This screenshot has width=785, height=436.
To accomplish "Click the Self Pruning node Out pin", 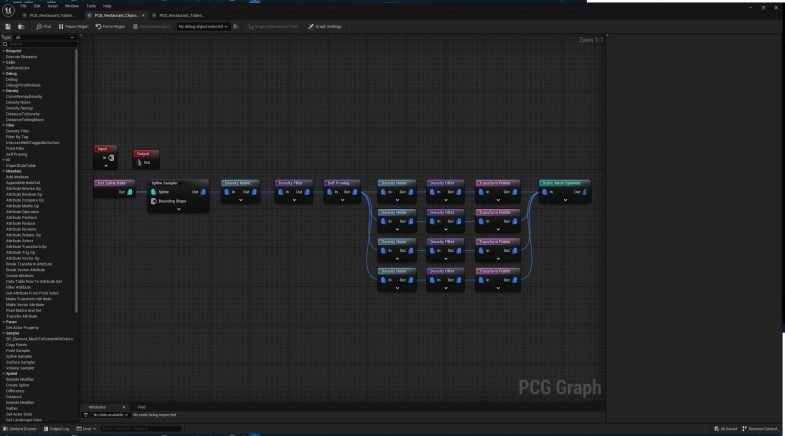I will 355,192.
